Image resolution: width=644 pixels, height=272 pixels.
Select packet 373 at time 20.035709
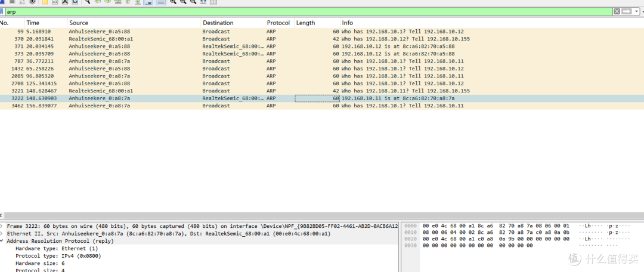click(322, 54)
